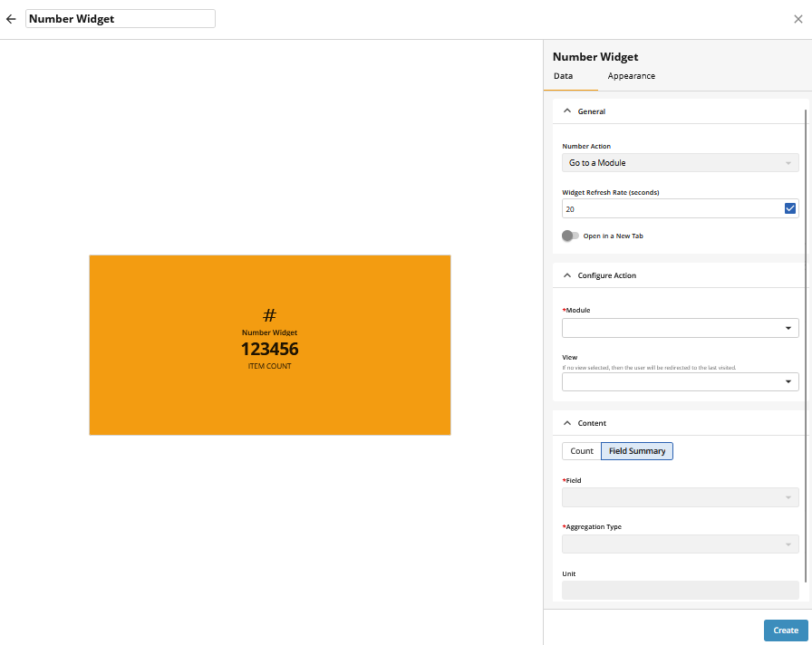Collapse the Configure Action section
812x645 pixels.
click(567, 275)
